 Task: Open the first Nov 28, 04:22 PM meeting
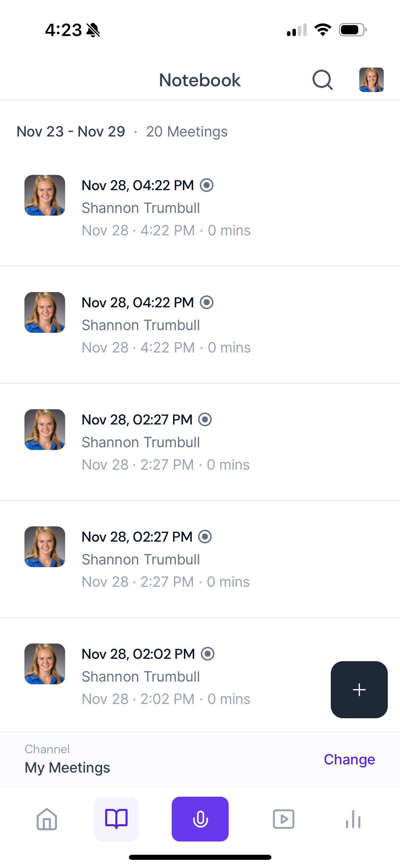(x=138, y=185)
